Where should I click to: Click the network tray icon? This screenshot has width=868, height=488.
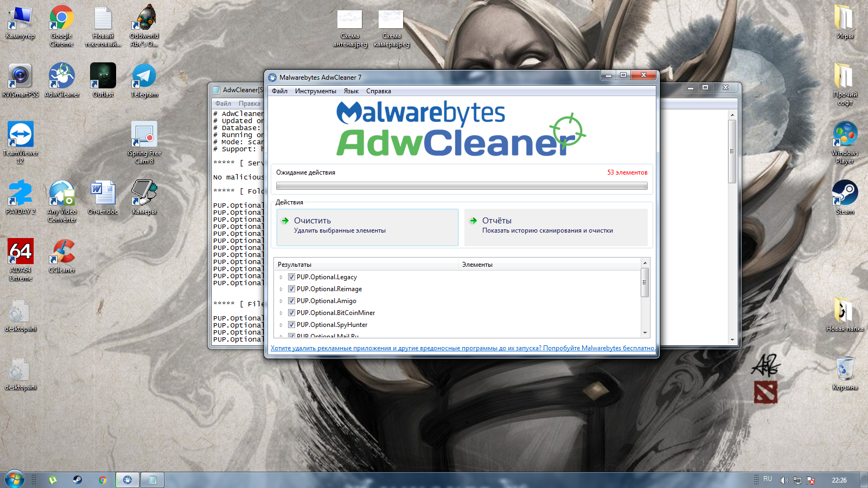click(x=797, y=480)
